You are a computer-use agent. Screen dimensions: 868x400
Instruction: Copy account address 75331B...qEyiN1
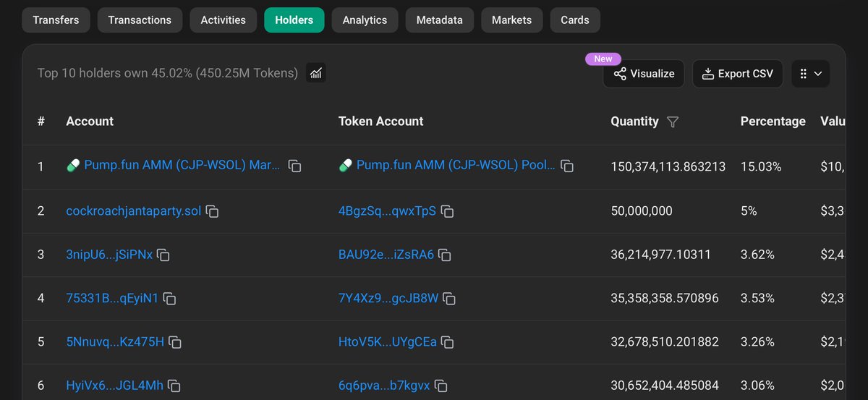(170, 298)
